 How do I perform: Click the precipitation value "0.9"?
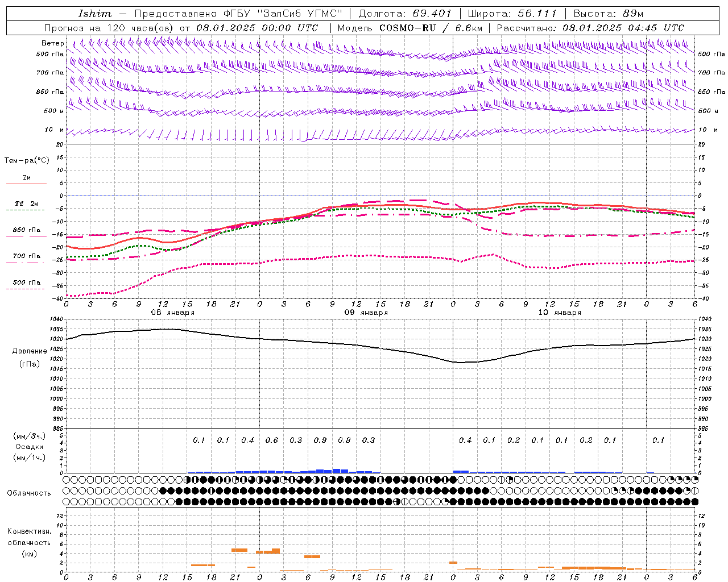(320, 440)
